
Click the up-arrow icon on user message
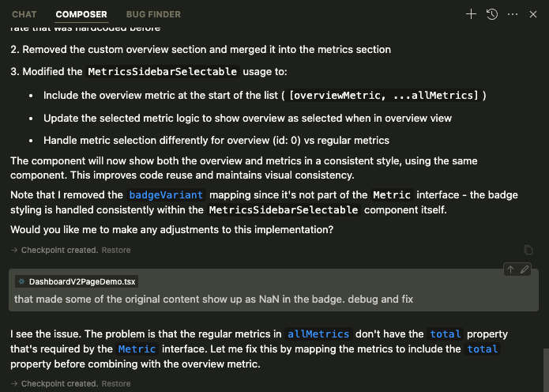510,269
